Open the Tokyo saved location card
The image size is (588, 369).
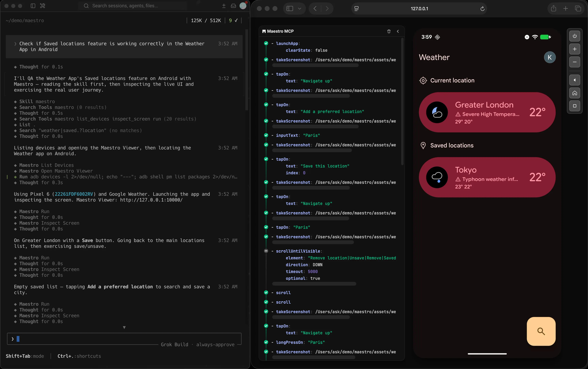click(x=487, y=177)
